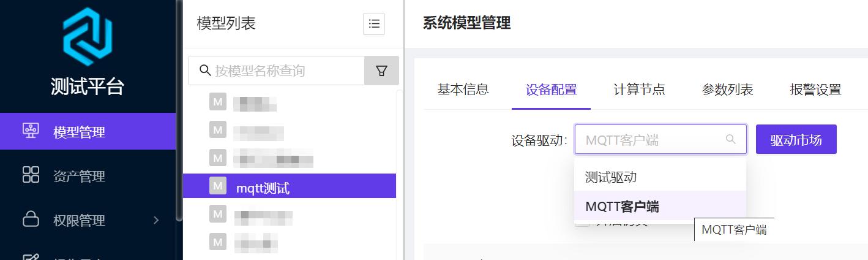Click the filter funnel button
This screenshot has height=260, width=868.
pos(381,71)
